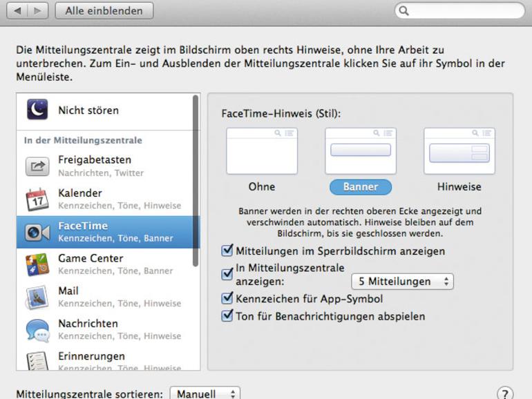Click the In der Mitteilungszentrale header

click(83, 140)
